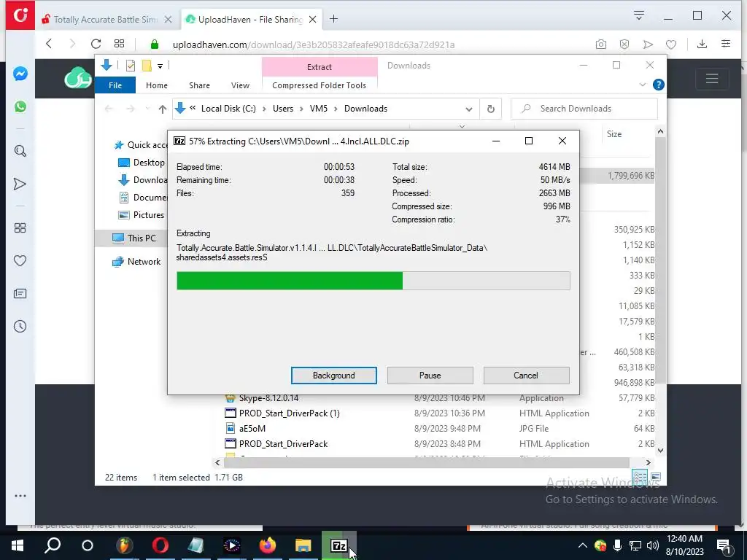Open recent locations dropdown arrow
This screenshot has width=747, height=560.
[x=147, y=109]
